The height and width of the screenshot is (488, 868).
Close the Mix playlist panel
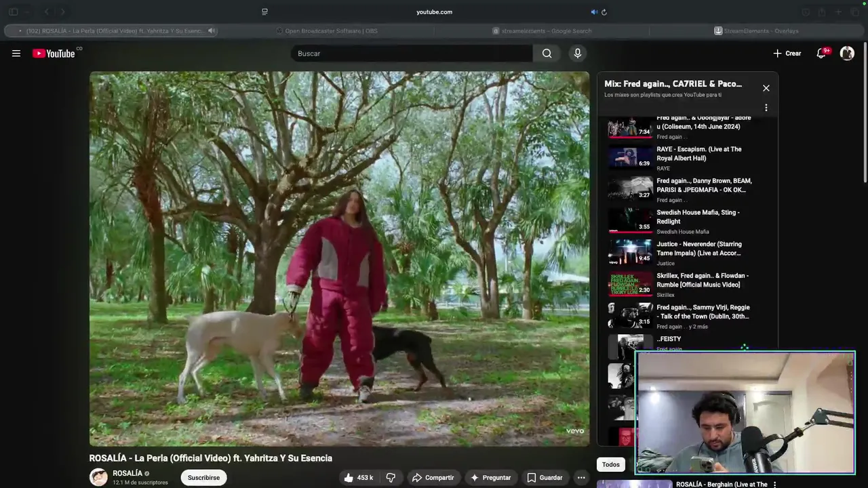[x=766, y=88]
